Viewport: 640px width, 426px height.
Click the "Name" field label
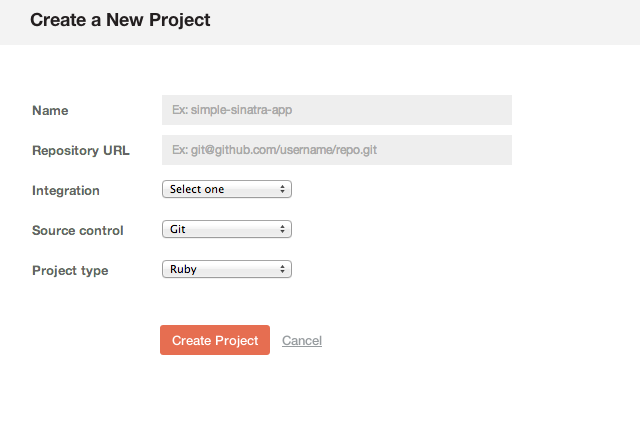(x=50, y=110)
